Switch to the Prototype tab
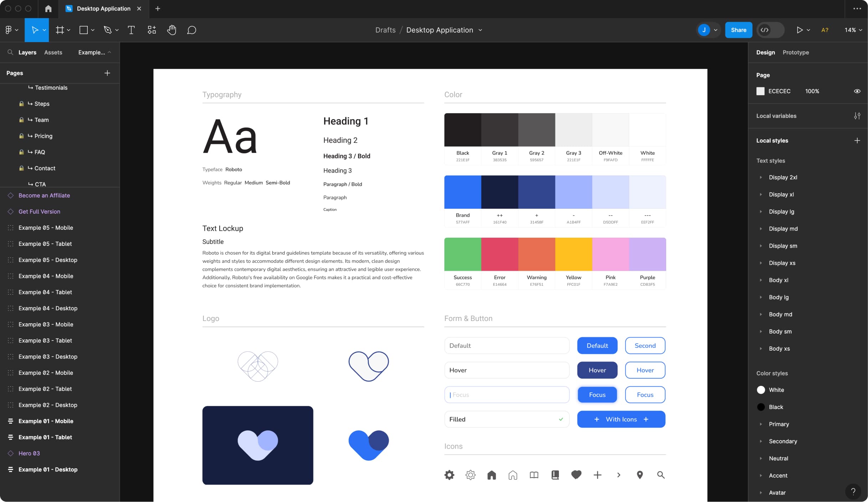The height and width of the screenshot is (502, 868). coord(796,52)
